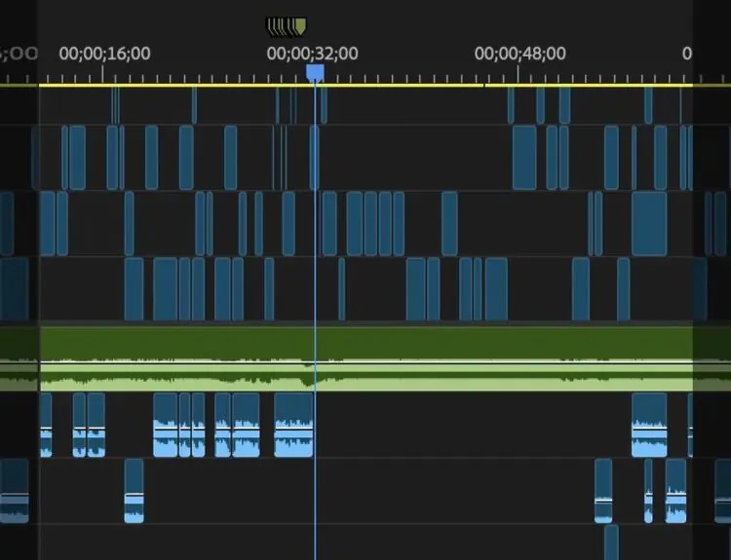Screen dimensions: 731x560
Task: Select the wide waveform clip at right of first blue audio track
Action: [x=649, y=425]
